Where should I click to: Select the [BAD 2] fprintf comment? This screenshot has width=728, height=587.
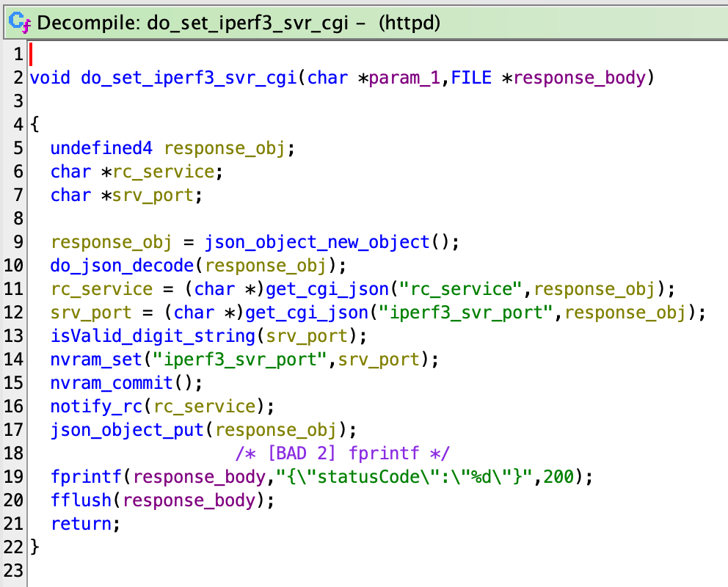point(343,453)
